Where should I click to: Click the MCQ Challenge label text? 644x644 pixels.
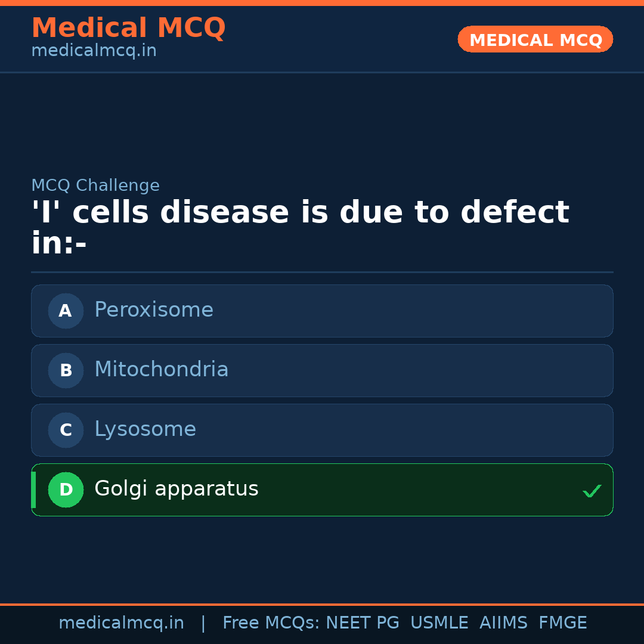pyautogui.click(x=95, y=185)
